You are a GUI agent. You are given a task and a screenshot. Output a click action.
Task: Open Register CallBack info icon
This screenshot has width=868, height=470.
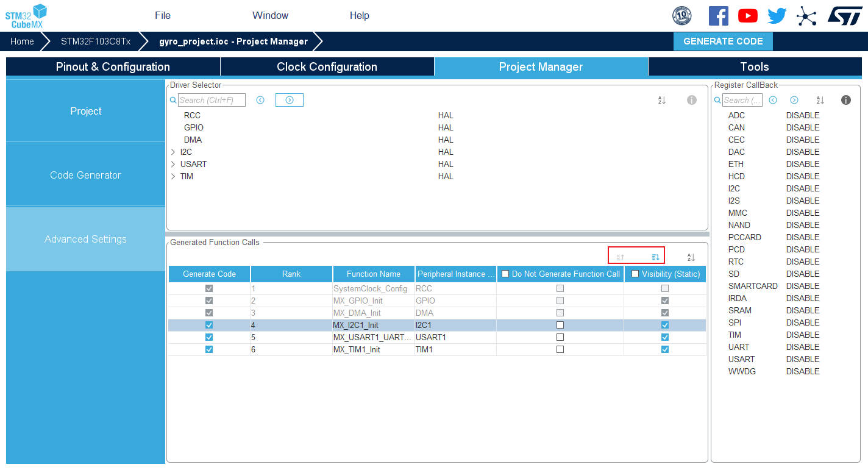click(846, 100)
